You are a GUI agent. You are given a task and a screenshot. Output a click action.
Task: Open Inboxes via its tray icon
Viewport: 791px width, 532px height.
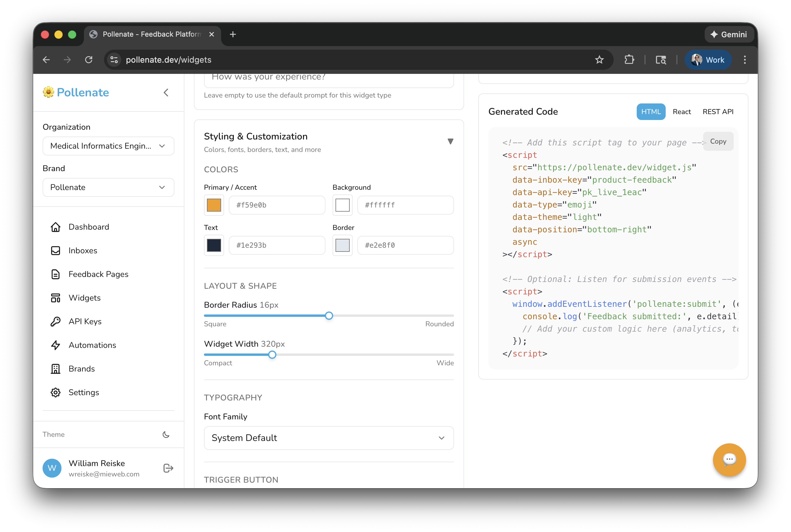(55, 251)
